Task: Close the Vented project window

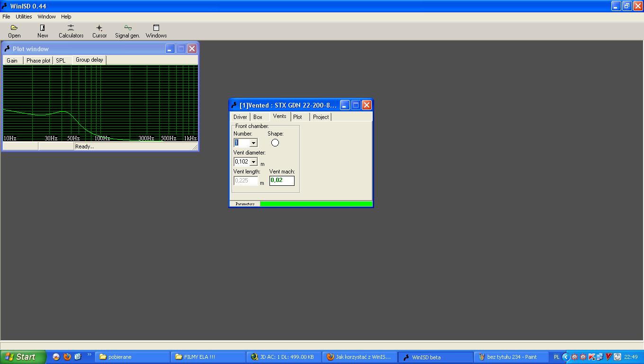Action: (367, 105)
